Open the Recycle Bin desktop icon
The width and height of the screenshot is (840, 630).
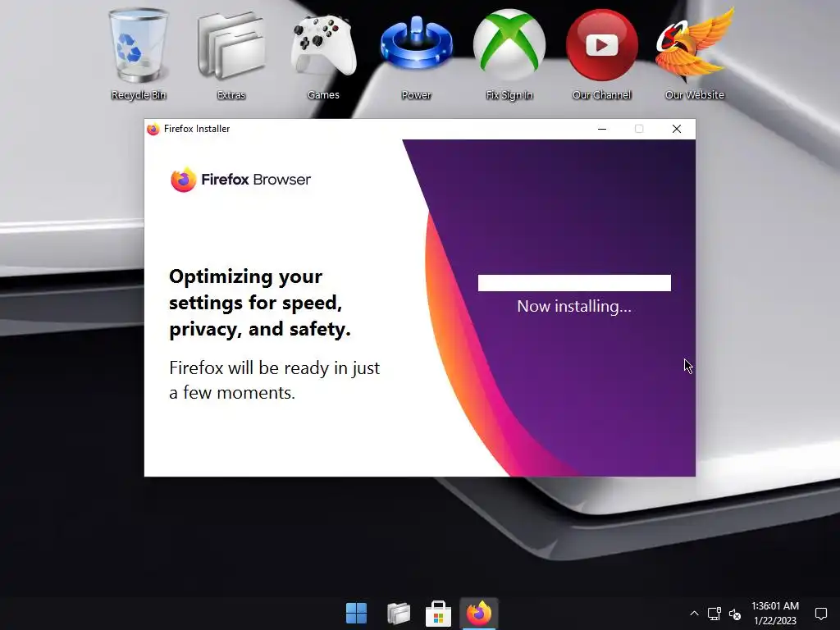[139, 53]
